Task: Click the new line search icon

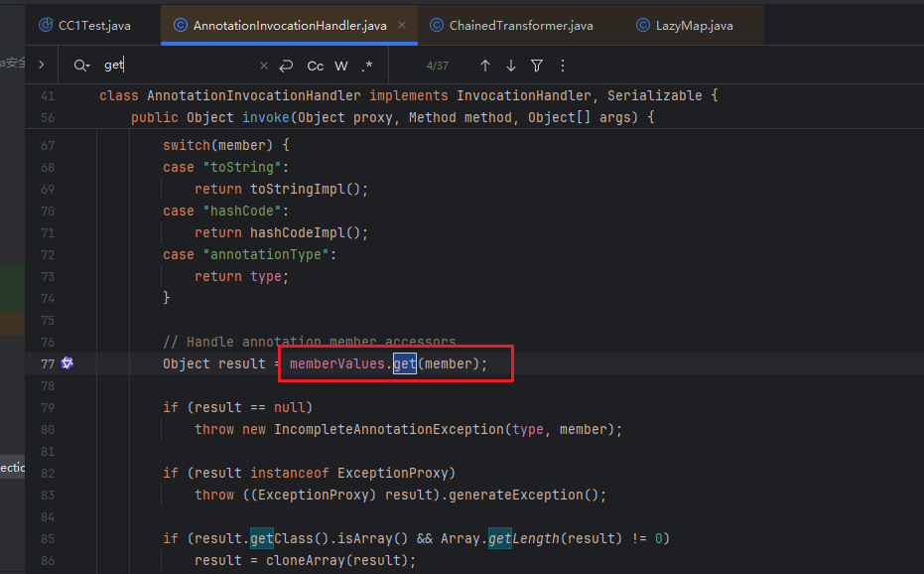Action: click(x=286, y=66)
